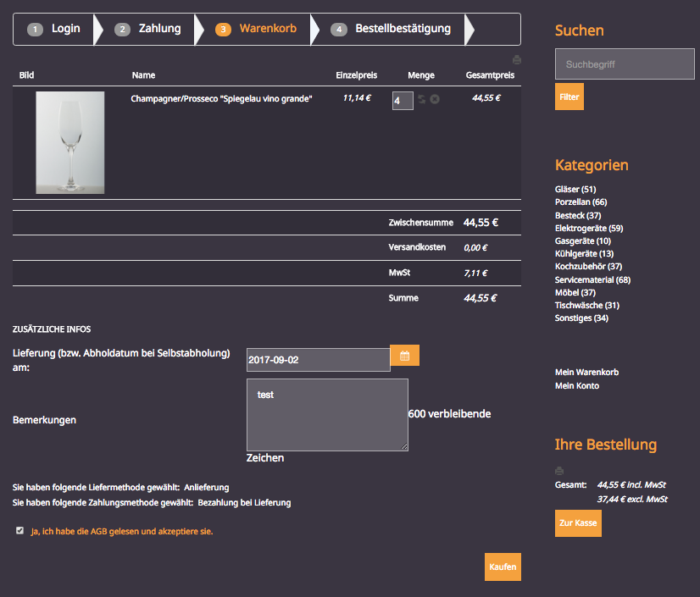Click the print icon above cart table
This screenshot has width=700, height=597.
click(x=516, y=60)
